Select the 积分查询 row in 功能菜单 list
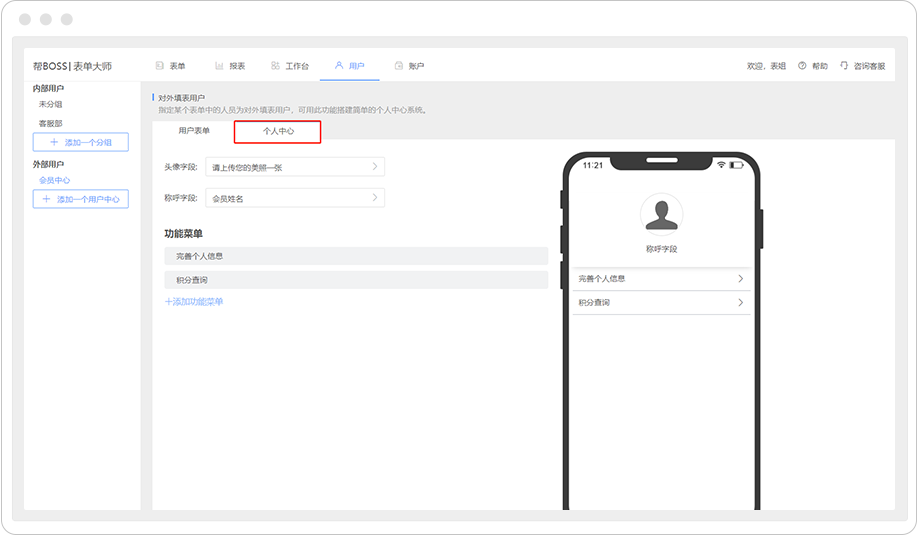 pyautogui.click(x=355, y=280)
